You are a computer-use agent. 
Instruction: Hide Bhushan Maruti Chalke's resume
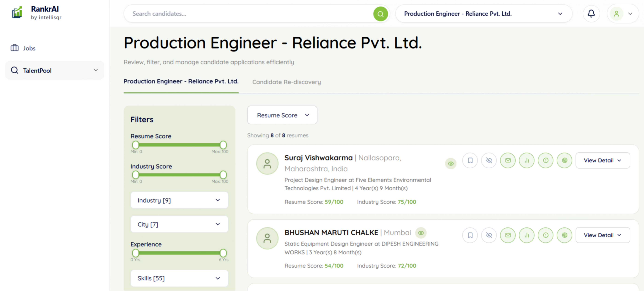pyautogui.click(x=489, y=235)
